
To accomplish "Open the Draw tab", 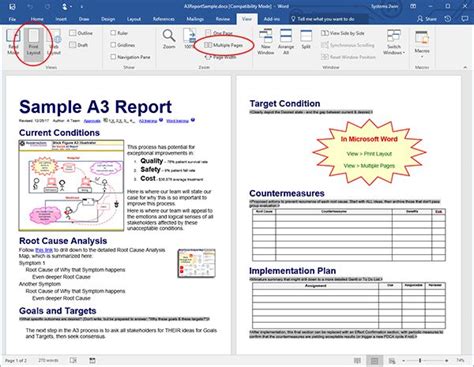I will (x=84, y=19).
